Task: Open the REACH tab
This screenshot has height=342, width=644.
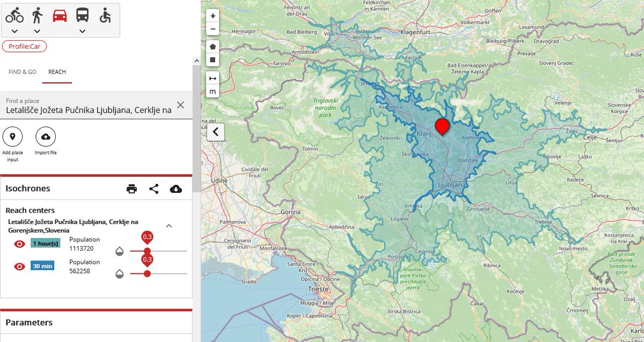Action: point(56,71)
